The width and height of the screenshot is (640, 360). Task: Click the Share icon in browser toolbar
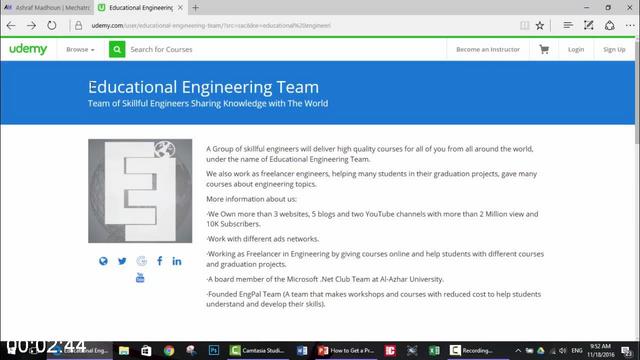609,25
